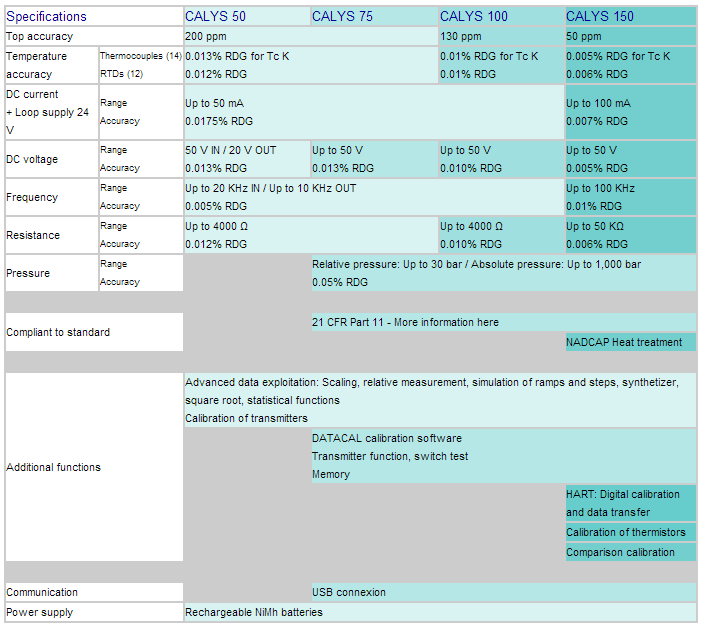Select the CALYS 150 column header

(600, 16)
